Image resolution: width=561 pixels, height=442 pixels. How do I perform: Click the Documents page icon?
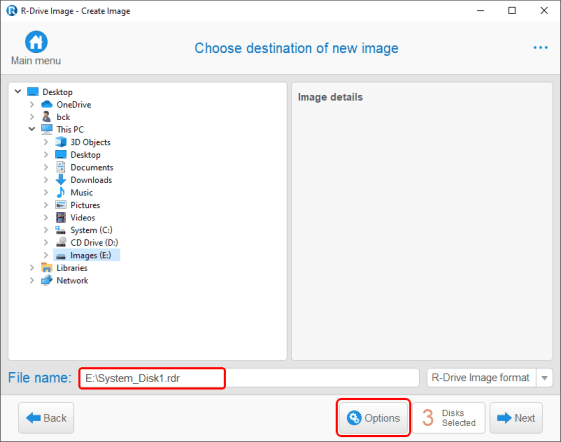61,167
